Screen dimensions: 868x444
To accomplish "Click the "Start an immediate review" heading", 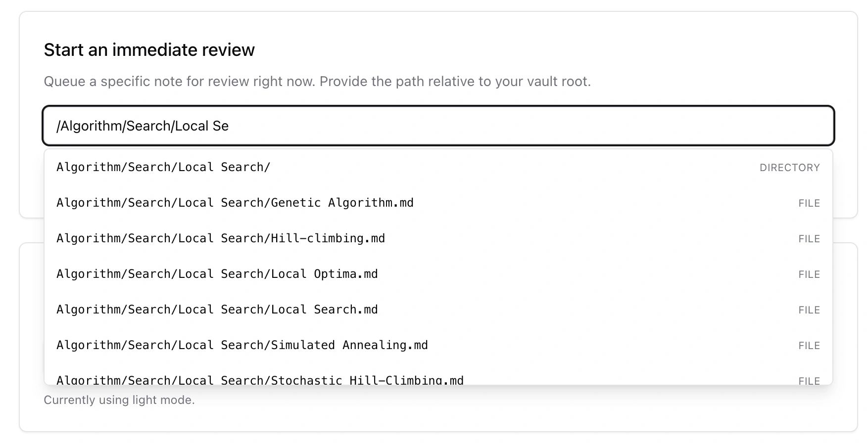I will (149, 50).
